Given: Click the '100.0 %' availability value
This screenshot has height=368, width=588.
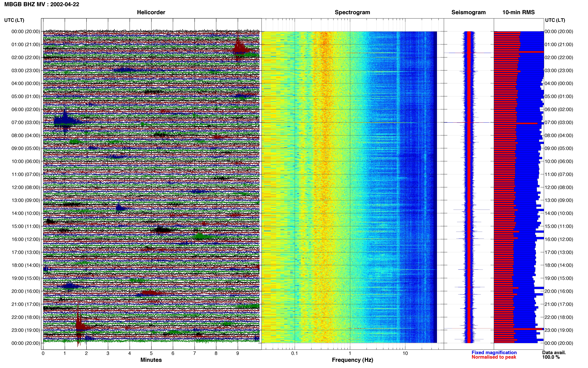Looking at the screenshot, I should (551, 357).
